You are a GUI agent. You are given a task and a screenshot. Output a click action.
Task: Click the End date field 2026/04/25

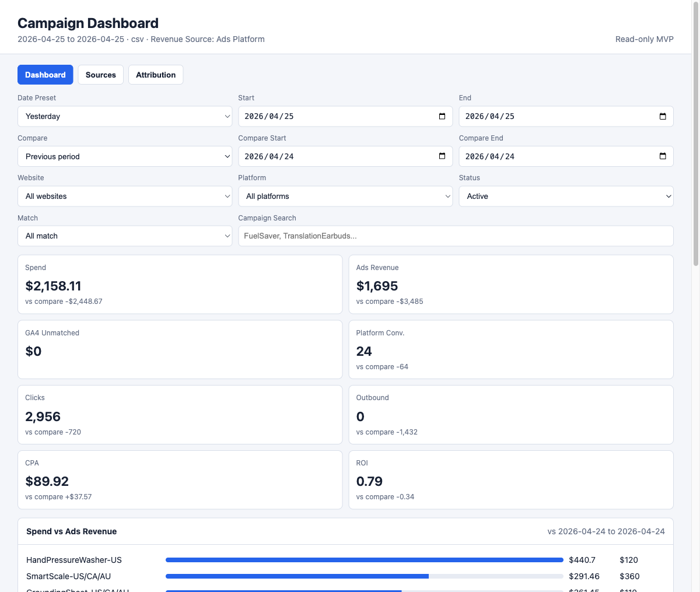566,116
